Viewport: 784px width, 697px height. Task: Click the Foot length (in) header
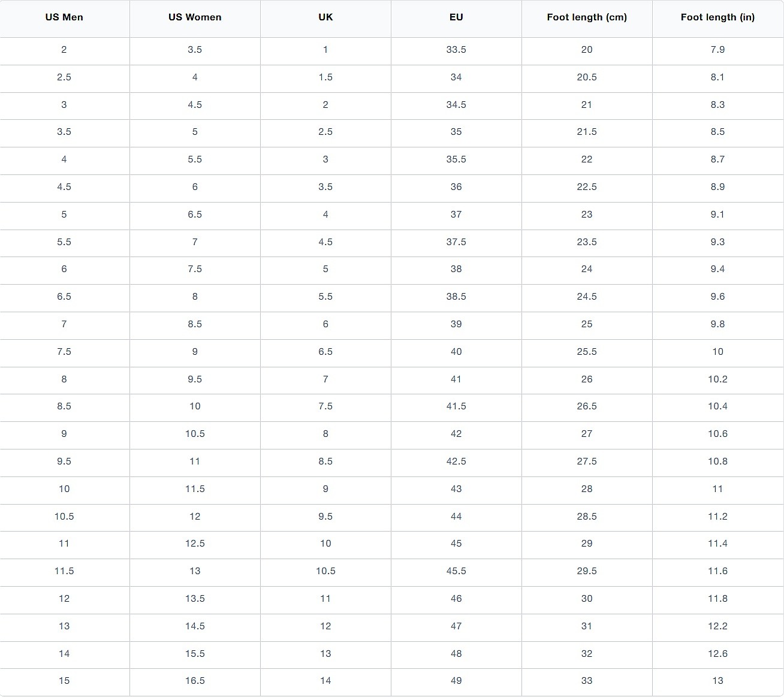coord(718,17)
